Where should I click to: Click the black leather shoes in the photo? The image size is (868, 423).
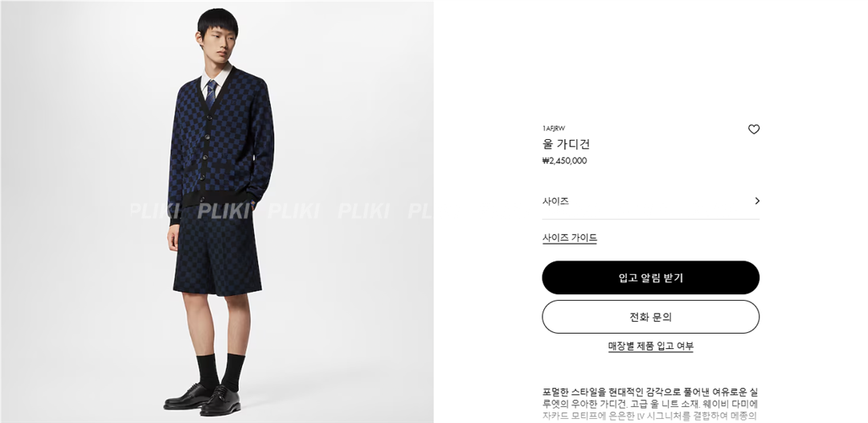[203, 401]
